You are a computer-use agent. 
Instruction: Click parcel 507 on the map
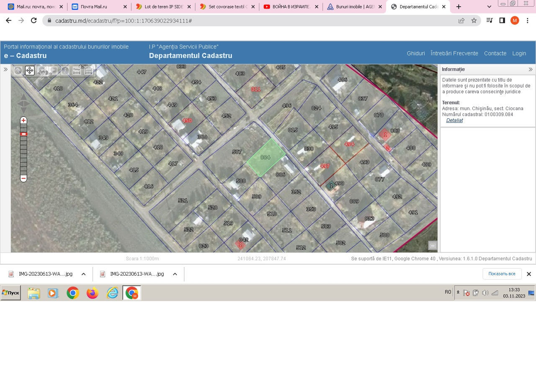click(237, 152)
